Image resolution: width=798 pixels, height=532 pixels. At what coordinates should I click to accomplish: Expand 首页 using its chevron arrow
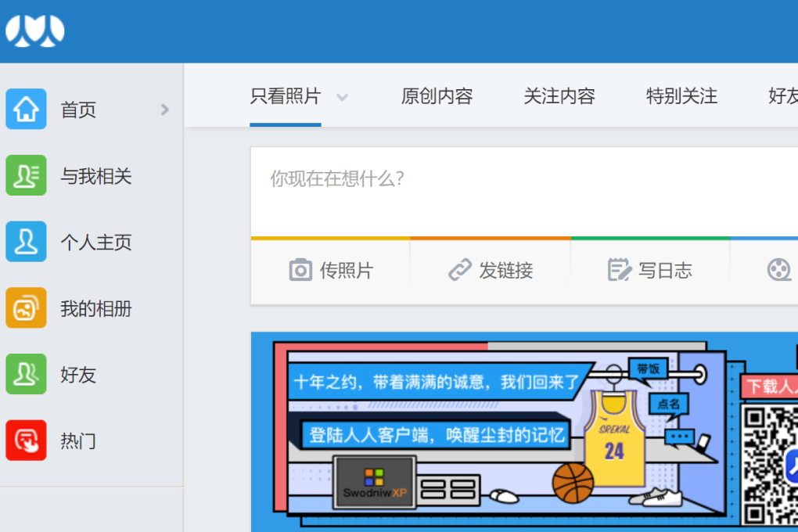(x=164, y=110)
